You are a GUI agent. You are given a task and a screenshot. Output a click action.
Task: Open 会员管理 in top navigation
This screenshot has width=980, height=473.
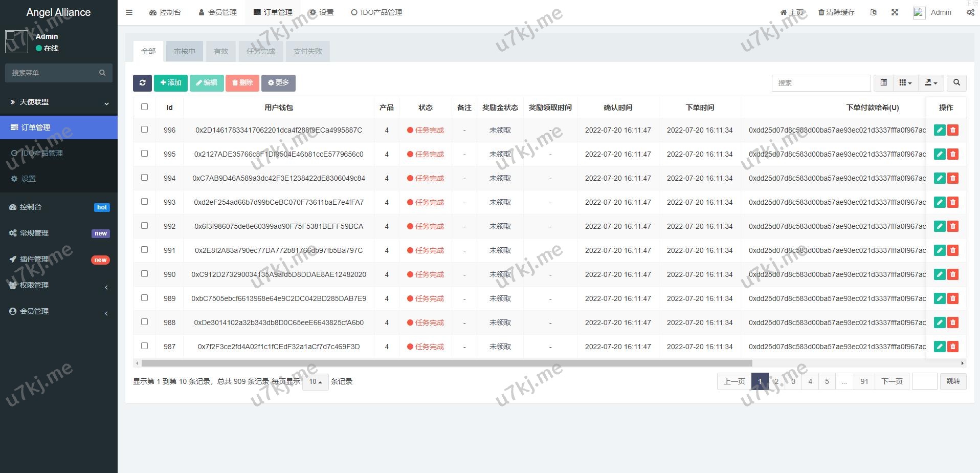click(x=217, y=12)
